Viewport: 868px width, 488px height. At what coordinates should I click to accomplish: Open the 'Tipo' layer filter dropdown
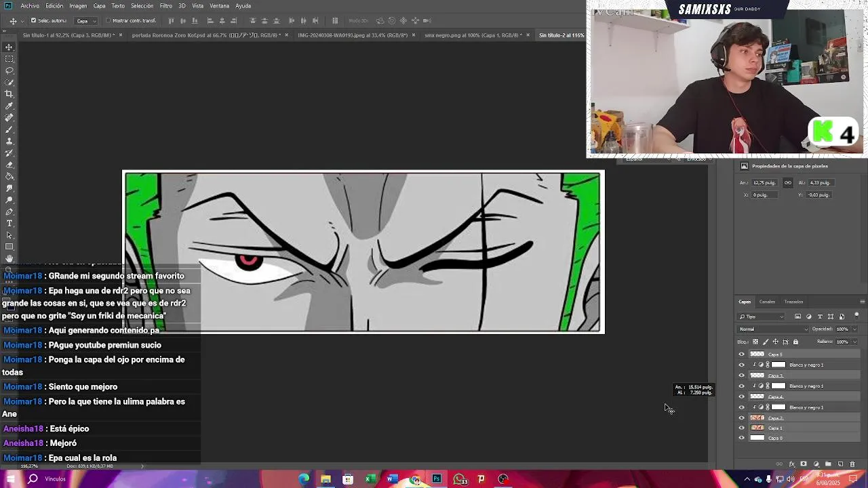pos(762,317)
